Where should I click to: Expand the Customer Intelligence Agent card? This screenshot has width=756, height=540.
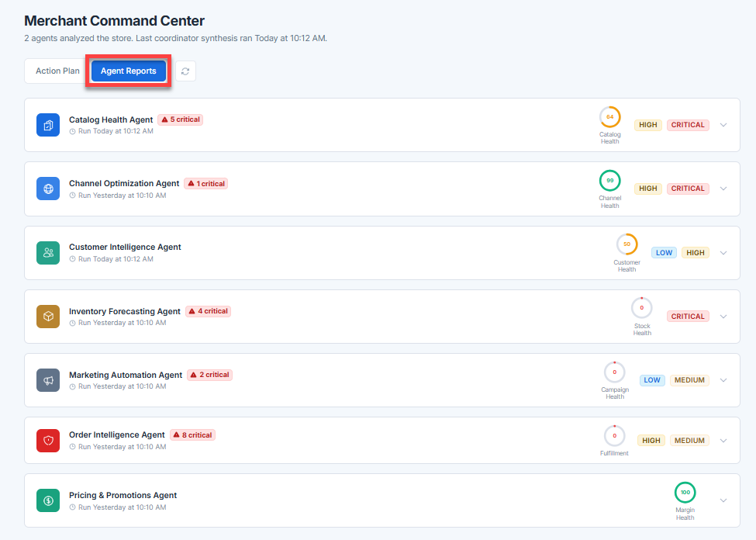click(x=723, y=253)
